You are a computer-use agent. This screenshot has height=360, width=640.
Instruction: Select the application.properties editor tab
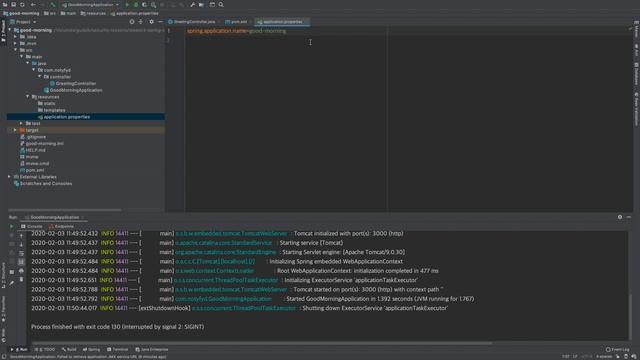tap(282, 22)
